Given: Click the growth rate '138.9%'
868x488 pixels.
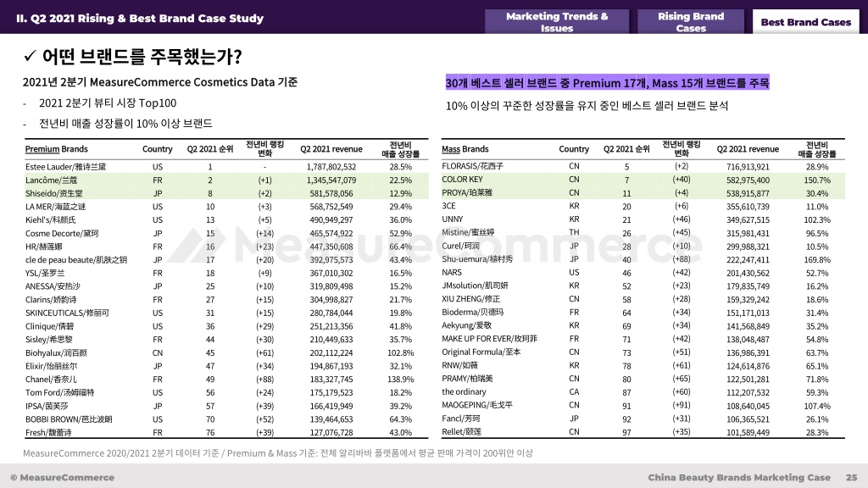Looking at the screenshot, I should pyautogui.click(x=400, y=379).
